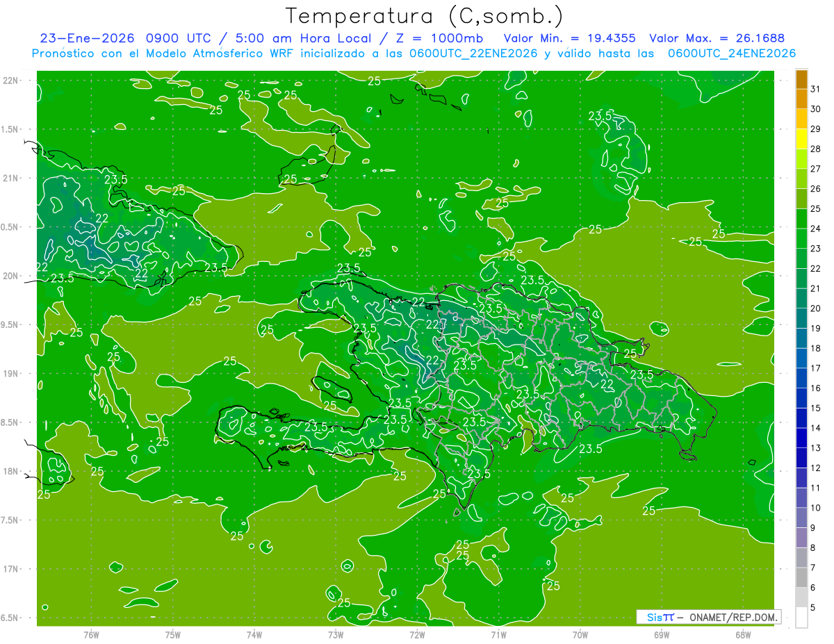Image resolution: width=834 pixels, height=644 pixels.
Task: Click the "19N" latitude axis label
Action: click(x=10, y=373)
